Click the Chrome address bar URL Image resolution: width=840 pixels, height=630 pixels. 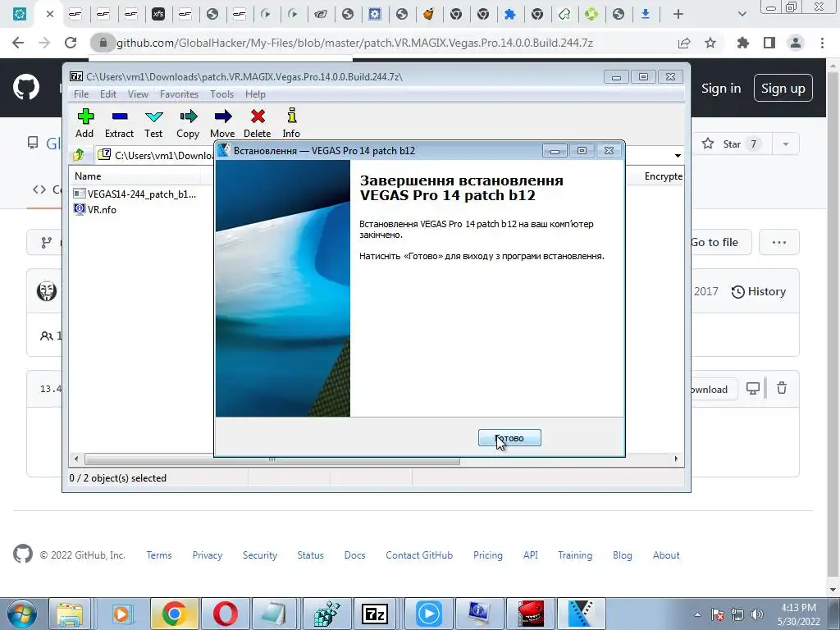pyautogui.click(x=354, y=43)
